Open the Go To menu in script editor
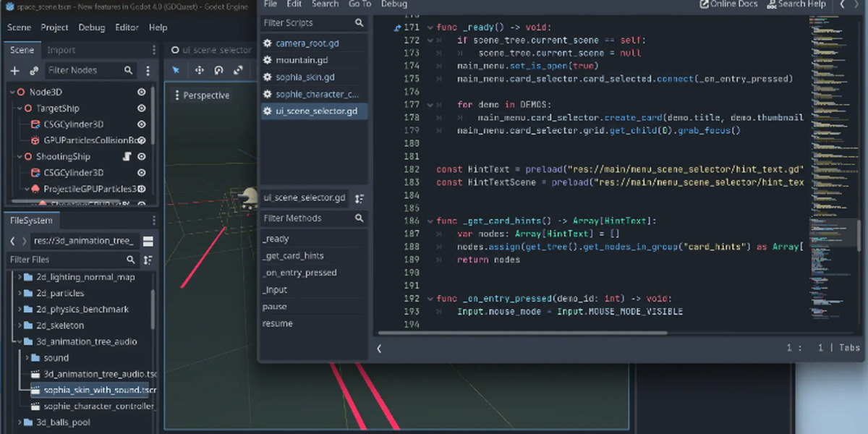The width and height of the screenshot is (868, 434). 359,4
